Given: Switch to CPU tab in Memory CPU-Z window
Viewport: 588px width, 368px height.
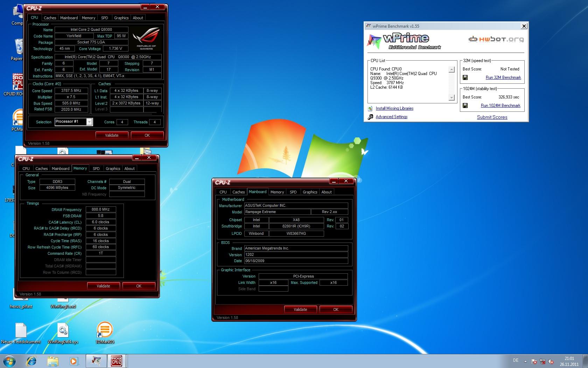Looking at the screenshot, I should coord(26,169).
